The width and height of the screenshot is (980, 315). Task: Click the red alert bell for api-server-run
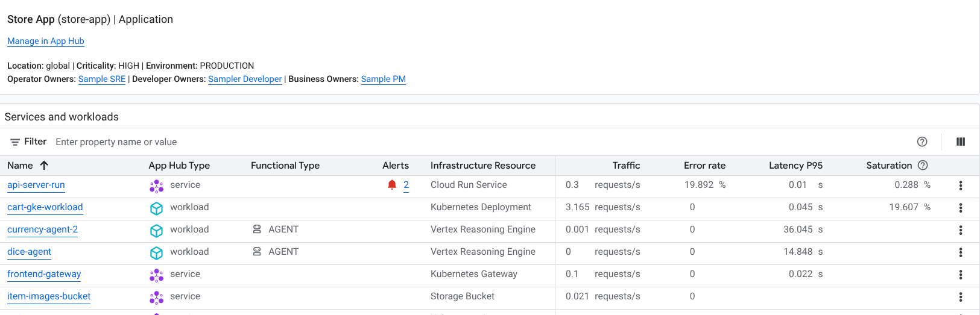tap(392, 185)
